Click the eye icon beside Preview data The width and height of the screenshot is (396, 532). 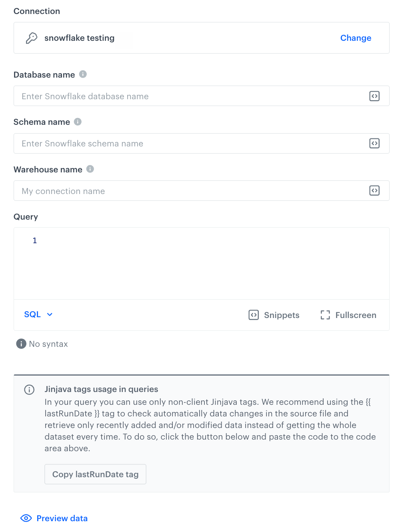pyautogui.click(x=26, y=518)
